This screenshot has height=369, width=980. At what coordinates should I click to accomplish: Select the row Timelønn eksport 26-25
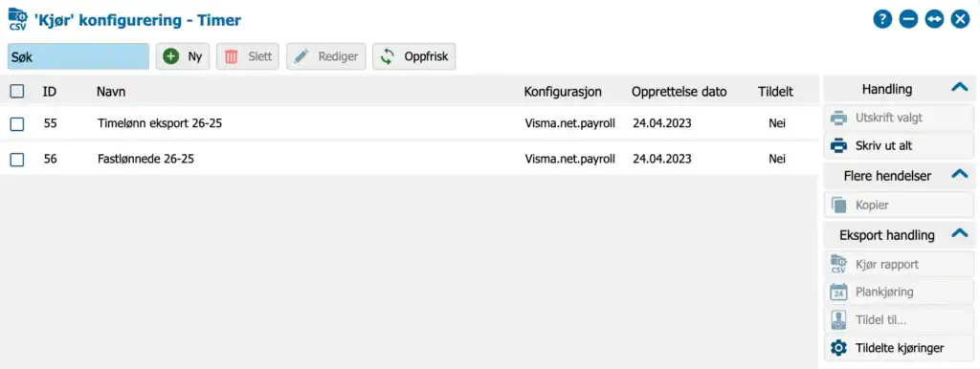[410, 123]
